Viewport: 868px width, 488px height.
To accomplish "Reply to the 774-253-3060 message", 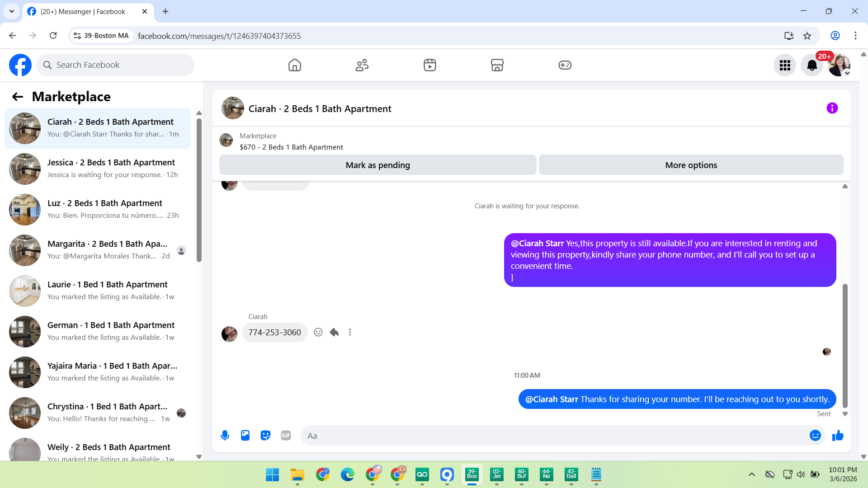I will tap(334, 333).
